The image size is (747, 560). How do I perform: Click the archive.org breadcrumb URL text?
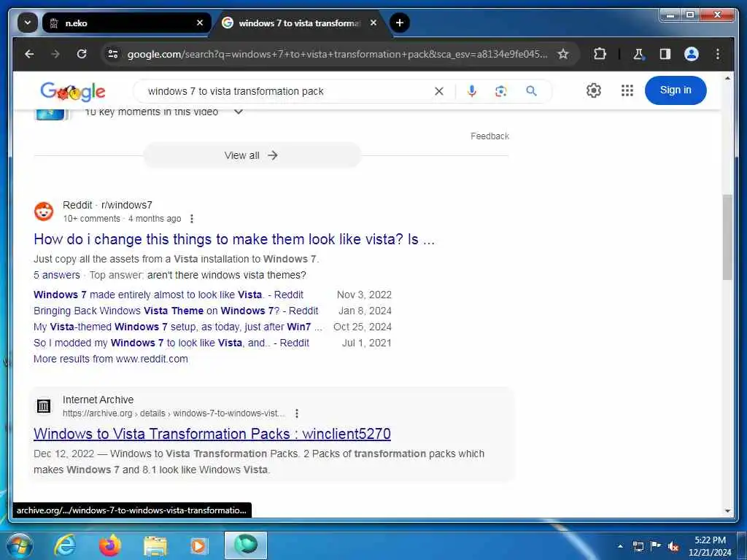(174, 413)
